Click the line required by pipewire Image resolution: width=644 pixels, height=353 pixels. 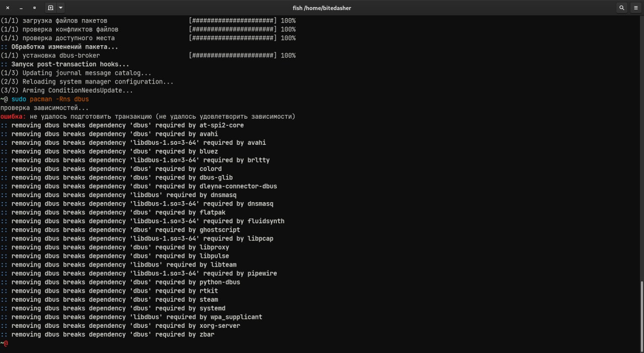pos(138,274)
